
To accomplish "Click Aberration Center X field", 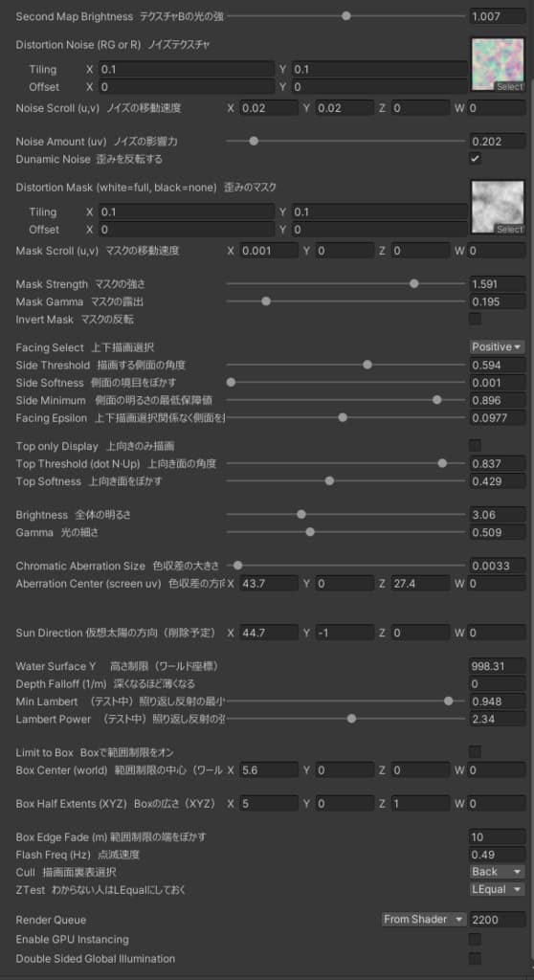I will coord(269,583).
